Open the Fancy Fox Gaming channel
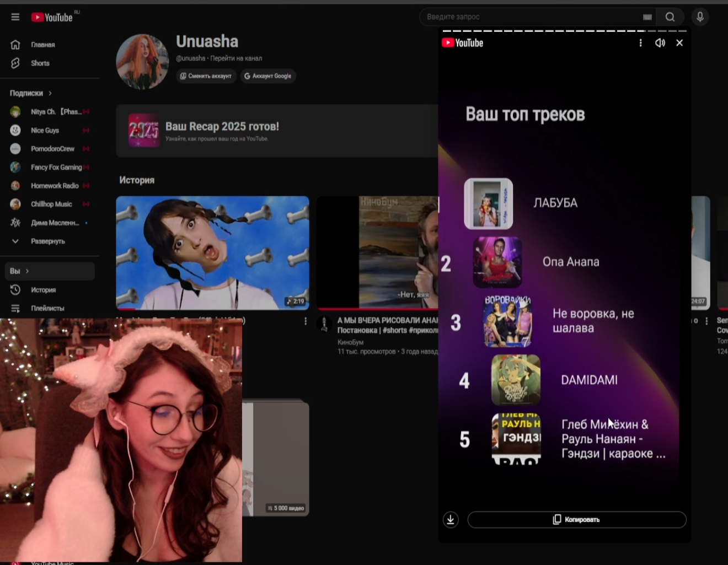The width and height of the screenshot is (728, 565). (x=50, y=168)
